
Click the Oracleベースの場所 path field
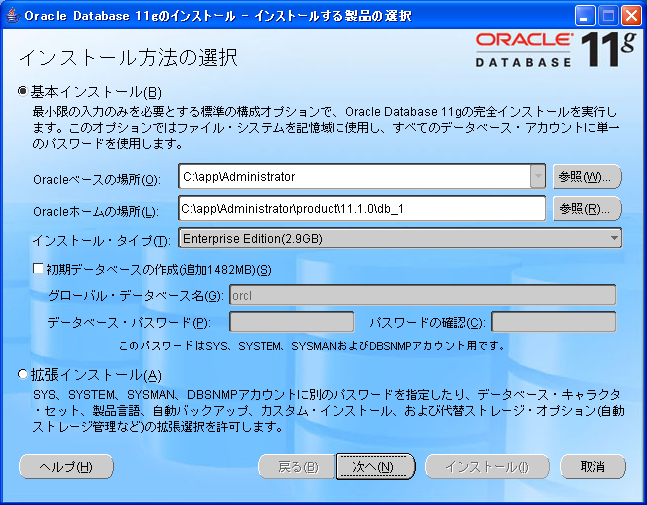(x=355, y=176)
